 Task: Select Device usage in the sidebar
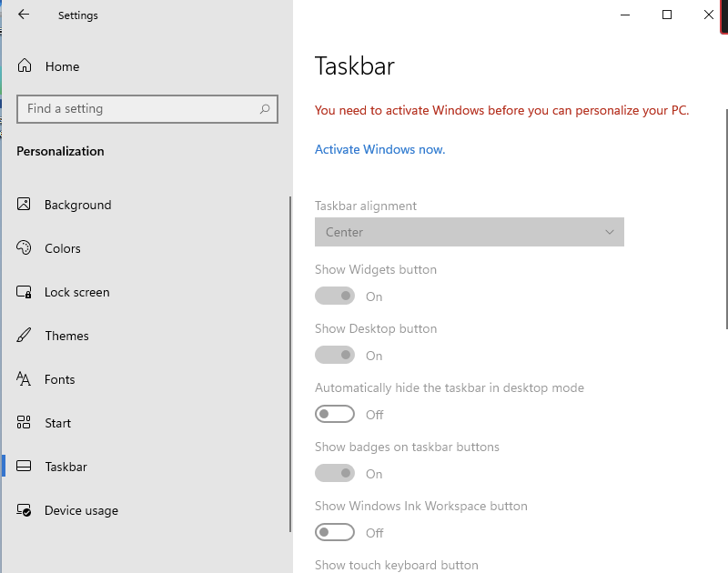(x=81, y=510)
